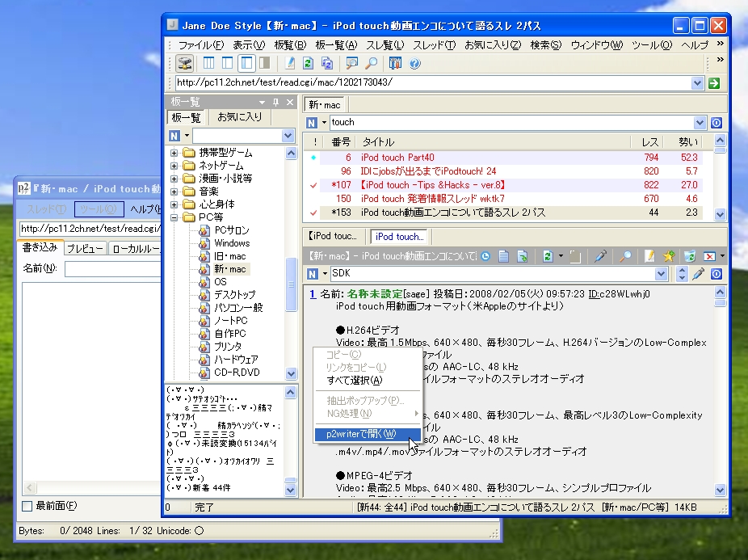The height and width of the screenshot is (560, 748).
Task: Click the document with green arrow icon
Action: tap(523, 256)
